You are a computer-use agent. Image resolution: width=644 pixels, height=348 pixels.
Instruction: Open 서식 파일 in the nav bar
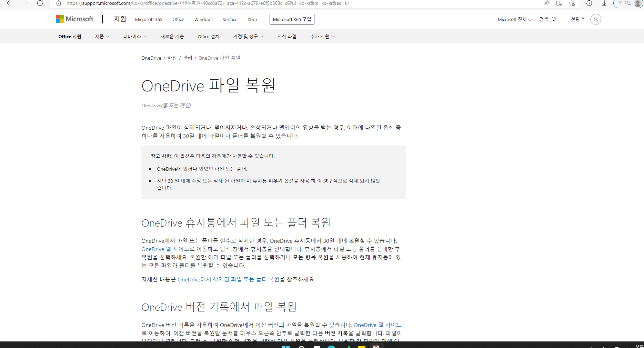coord(287,37)
